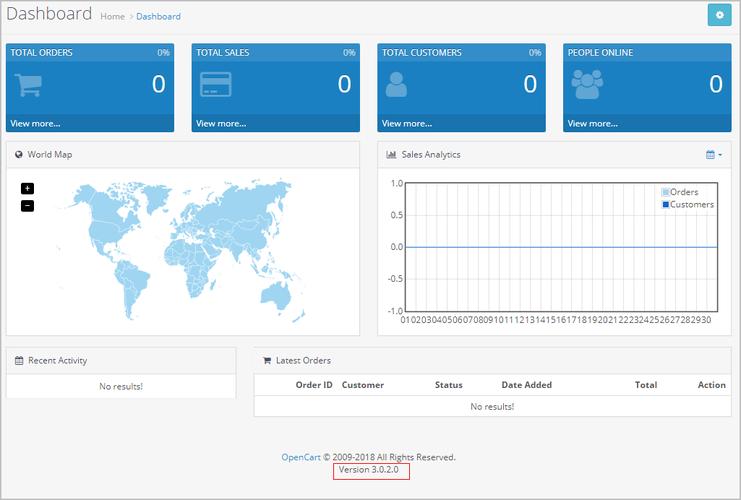The width and height of the screenshot is (741, 500).
Task: Open the calendar range dropdown
Action: (713, 155)
